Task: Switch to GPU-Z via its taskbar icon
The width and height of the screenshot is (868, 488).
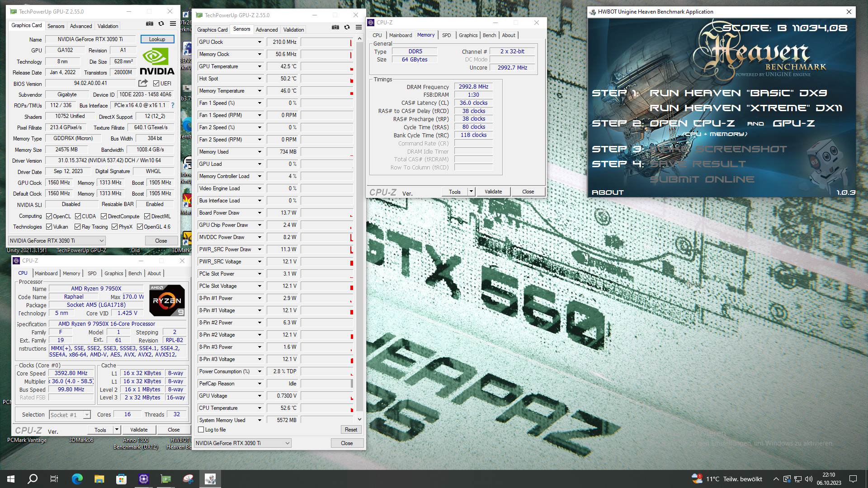Action: coord(166,479)
